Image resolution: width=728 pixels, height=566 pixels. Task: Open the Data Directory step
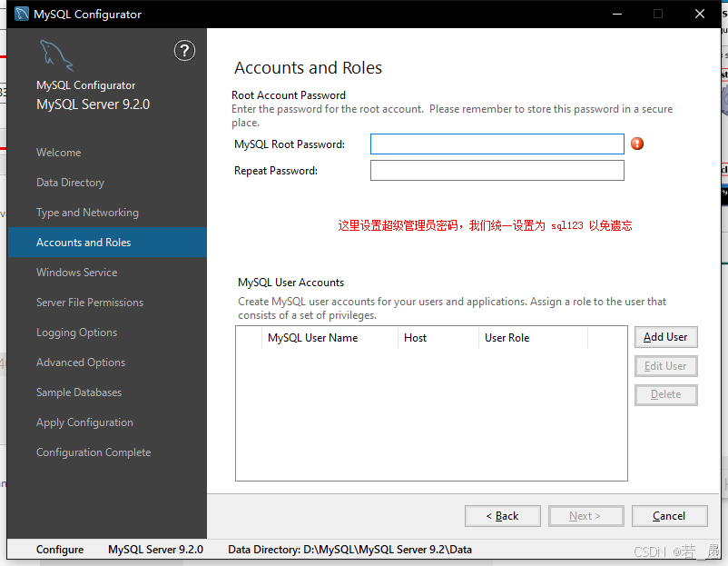coord(70,183)
